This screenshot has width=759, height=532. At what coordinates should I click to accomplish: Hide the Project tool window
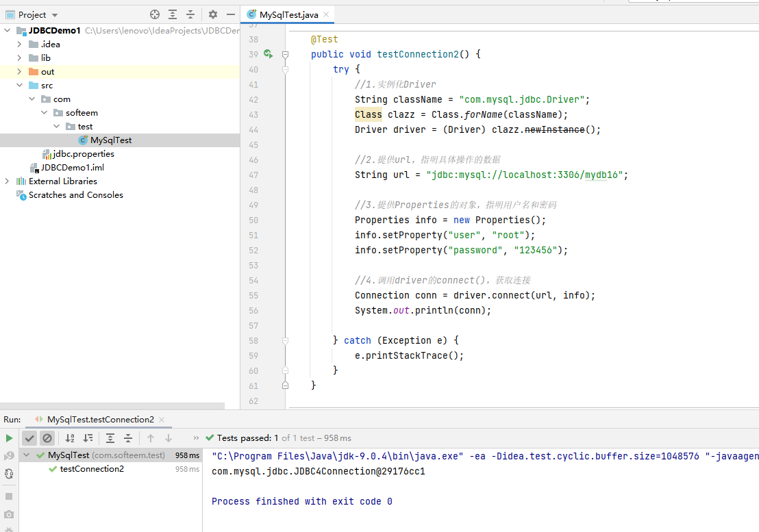(231, 14)
